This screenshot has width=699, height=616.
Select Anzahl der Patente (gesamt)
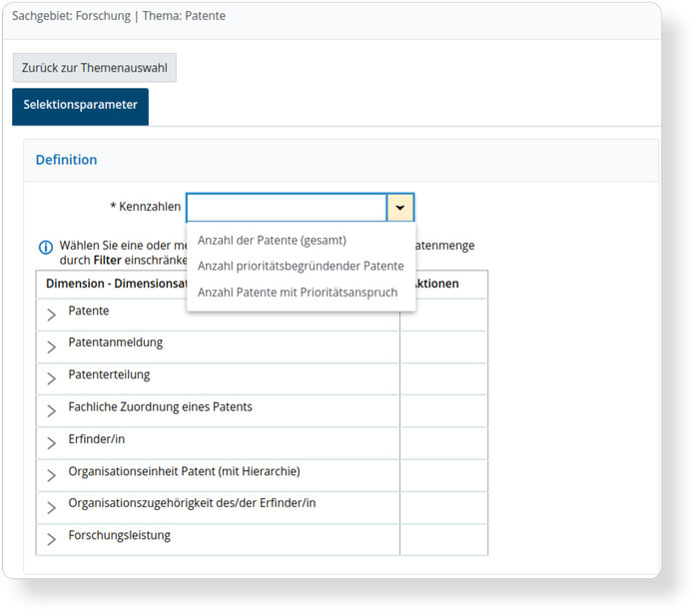pos(272,241)
